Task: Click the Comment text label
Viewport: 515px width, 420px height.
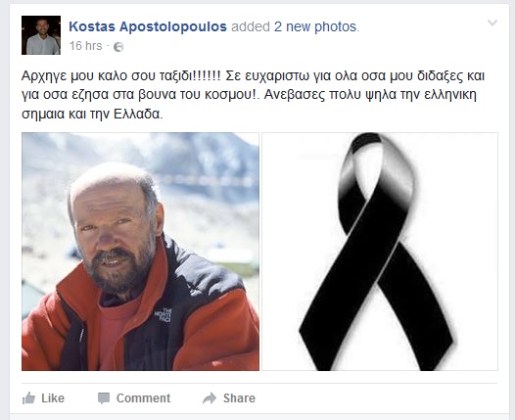Action: [x=144, y=398]
